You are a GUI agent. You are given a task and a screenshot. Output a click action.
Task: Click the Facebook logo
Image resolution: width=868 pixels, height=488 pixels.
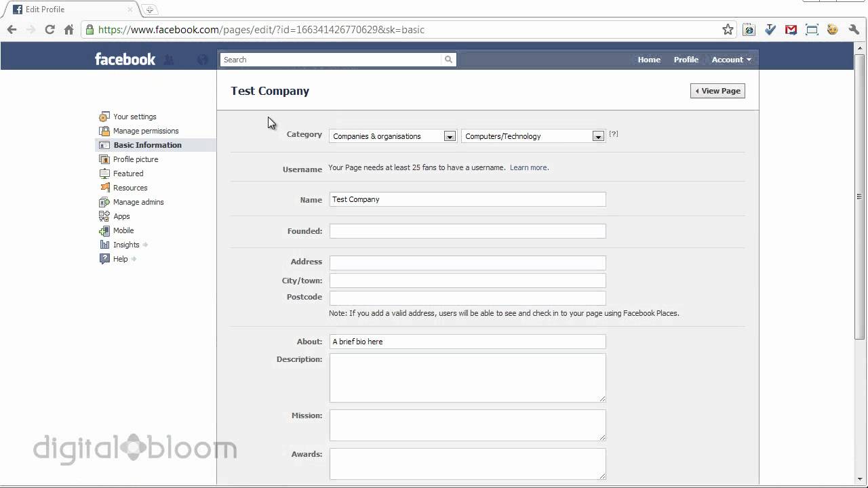point(125,59)
